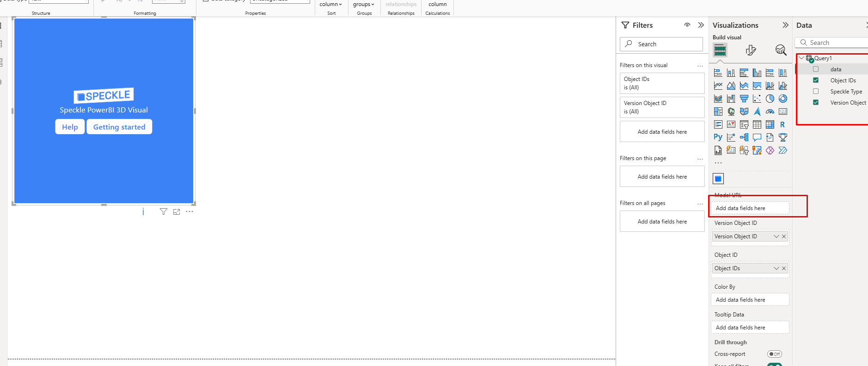Remove Object IDs from field well
The image size is (868, 366).
[784, 268]
